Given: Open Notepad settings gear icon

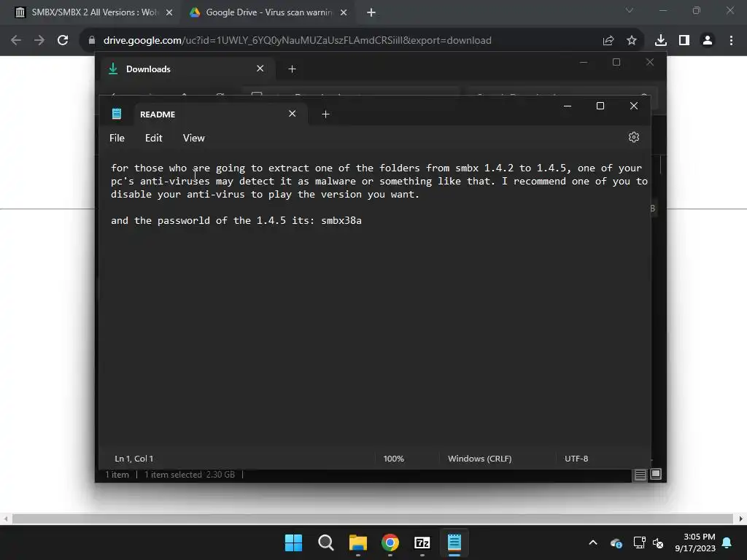Looking at the screenshot, I should point(634,137).
